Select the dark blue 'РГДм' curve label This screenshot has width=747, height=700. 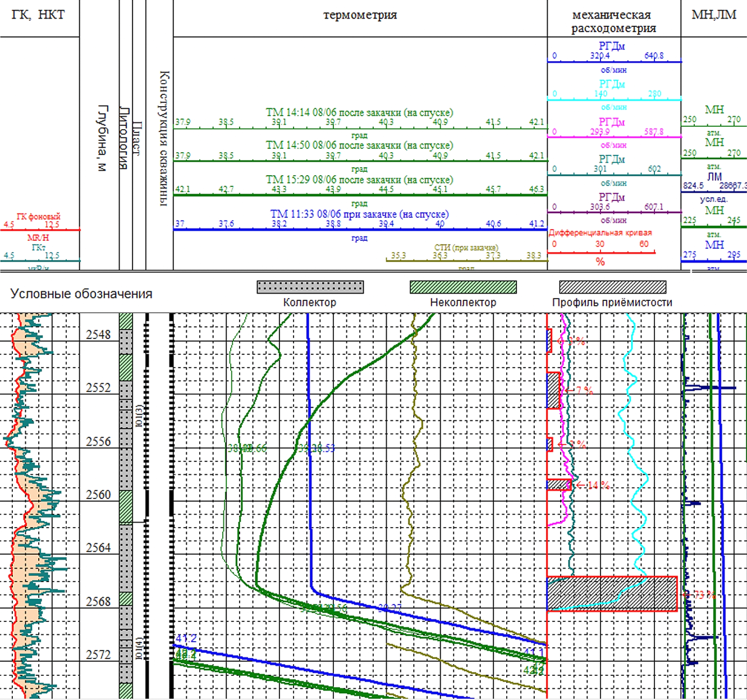[x=612, y=46]
